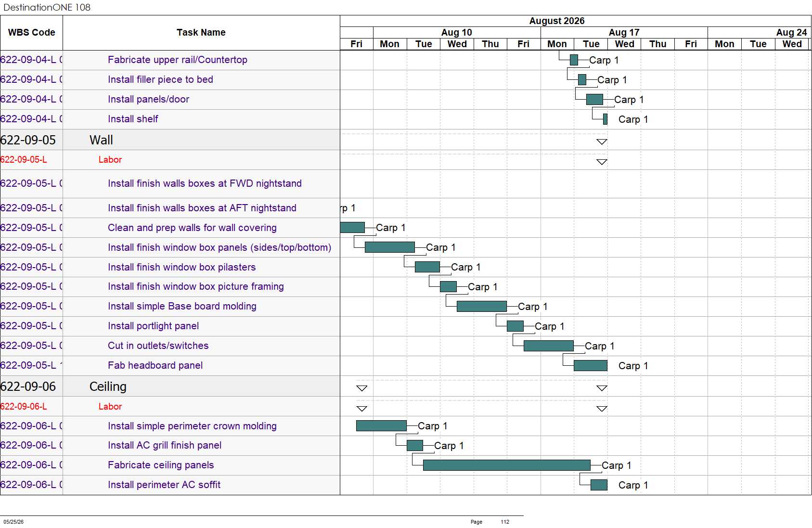Image resolution: width=812 pixels, height=528 pixels.
Task: Select the Install simple perimeter crown molding bar
Action: pyautogui.click(x=381, y=425)
